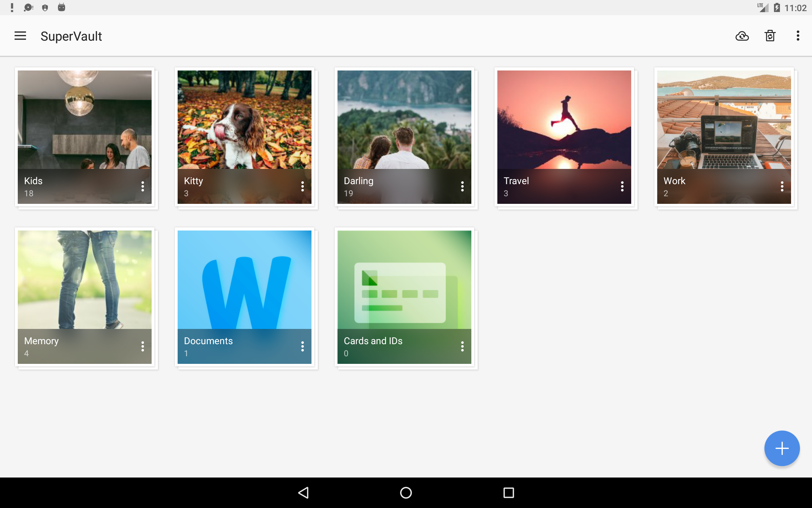Select the Work album title text
The image size is (812, 508).
(x=674, y=181)
